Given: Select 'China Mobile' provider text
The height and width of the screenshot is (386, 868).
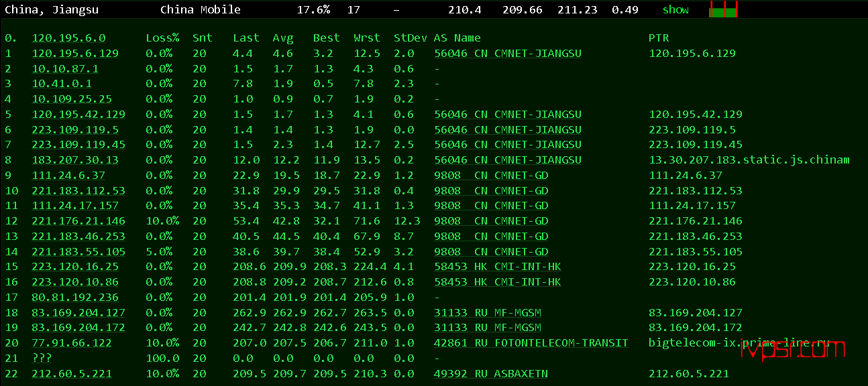Looking at the screenshot, I should pos(201,10).
